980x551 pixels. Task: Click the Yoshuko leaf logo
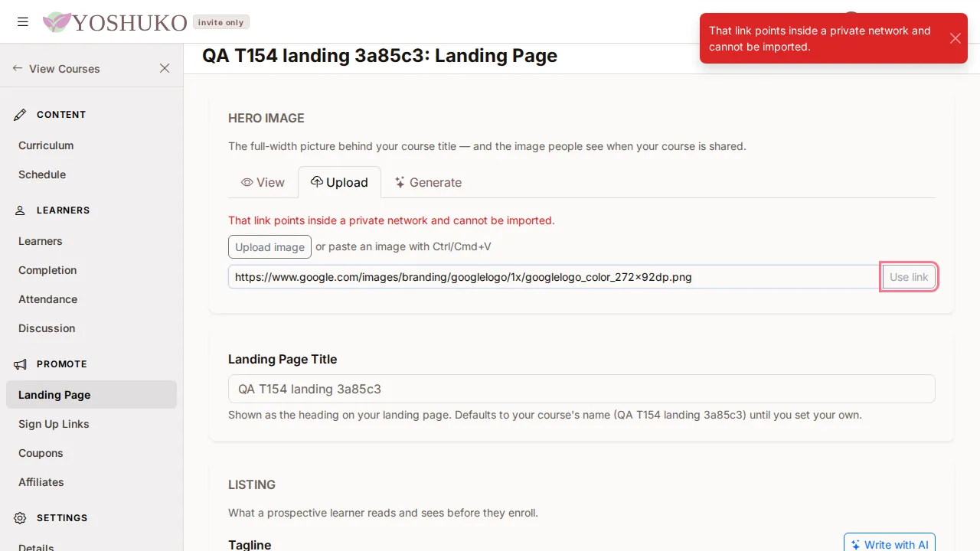(57, 22)
